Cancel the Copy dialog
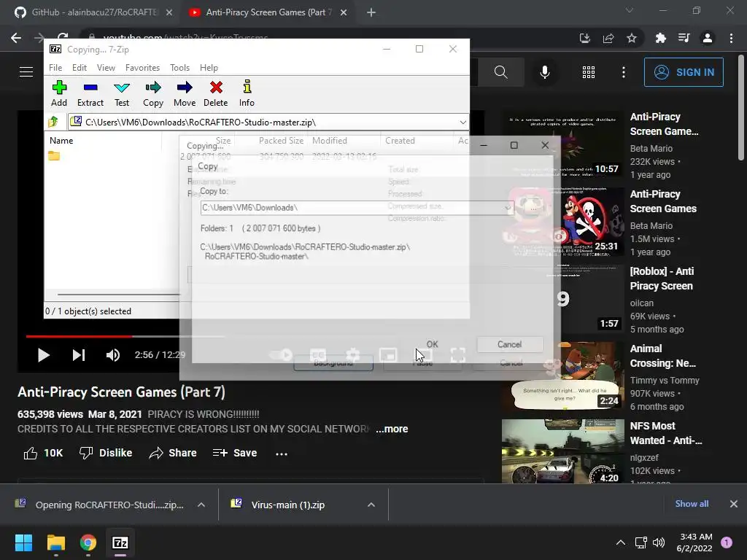 tap(509, 344)
